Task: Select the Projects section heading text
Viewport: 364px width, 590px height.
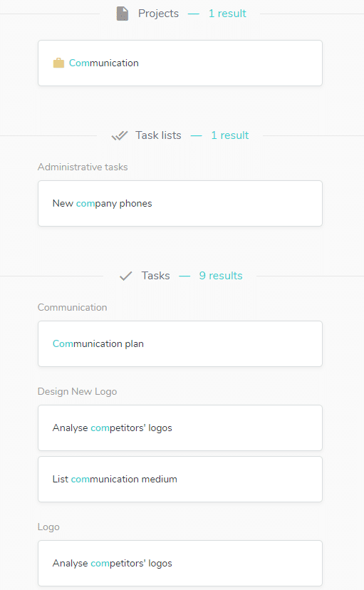Action: click(x=158, y=14)
